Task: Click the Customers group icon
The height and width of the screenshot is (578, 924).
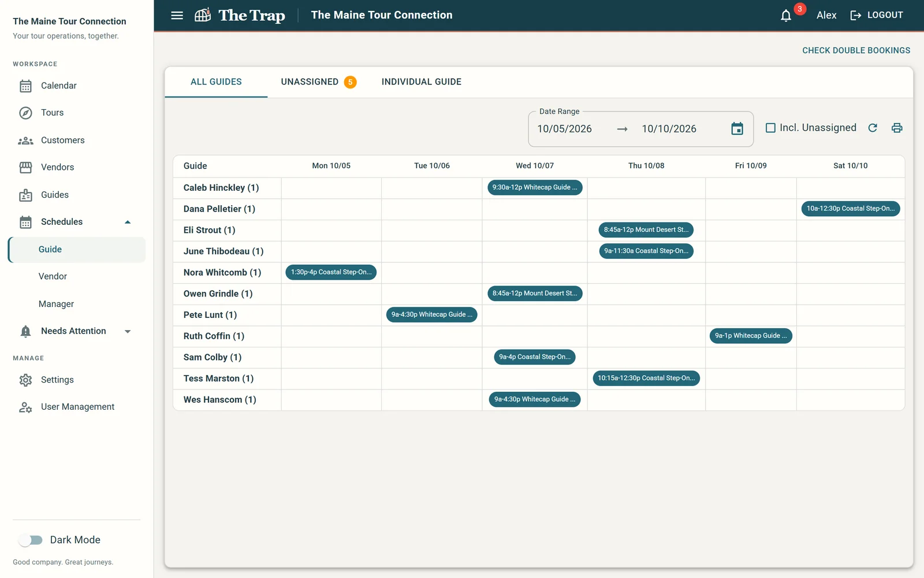Action: [25, 140]
